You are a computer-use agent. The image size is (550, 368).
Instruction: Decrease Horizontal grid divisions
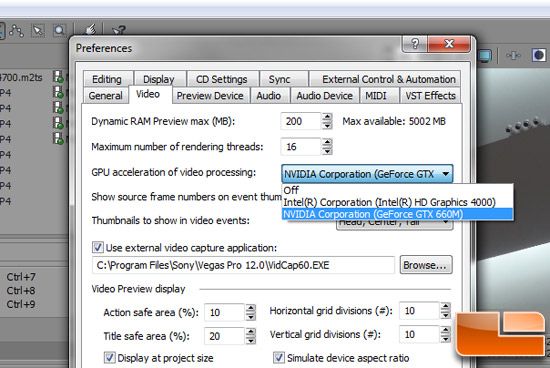(x=445, y=315)
